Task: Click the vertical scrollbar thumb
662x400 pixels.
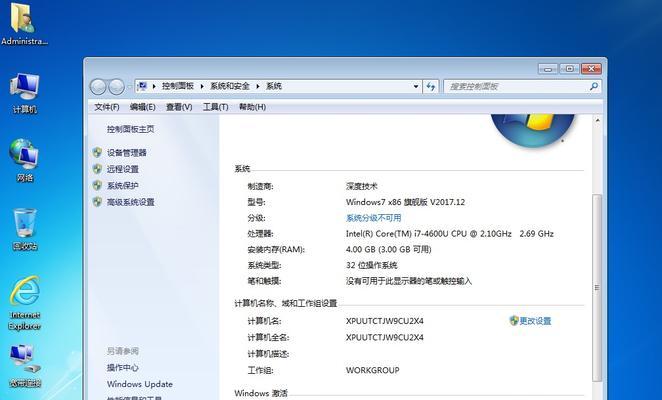Action: point(597,287)
